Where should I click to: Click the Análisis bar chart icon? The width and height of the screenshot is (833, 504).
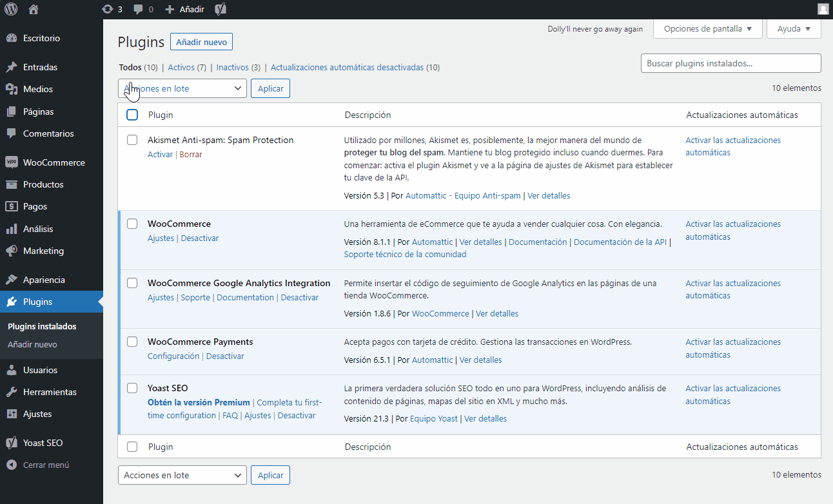point(11,229)
